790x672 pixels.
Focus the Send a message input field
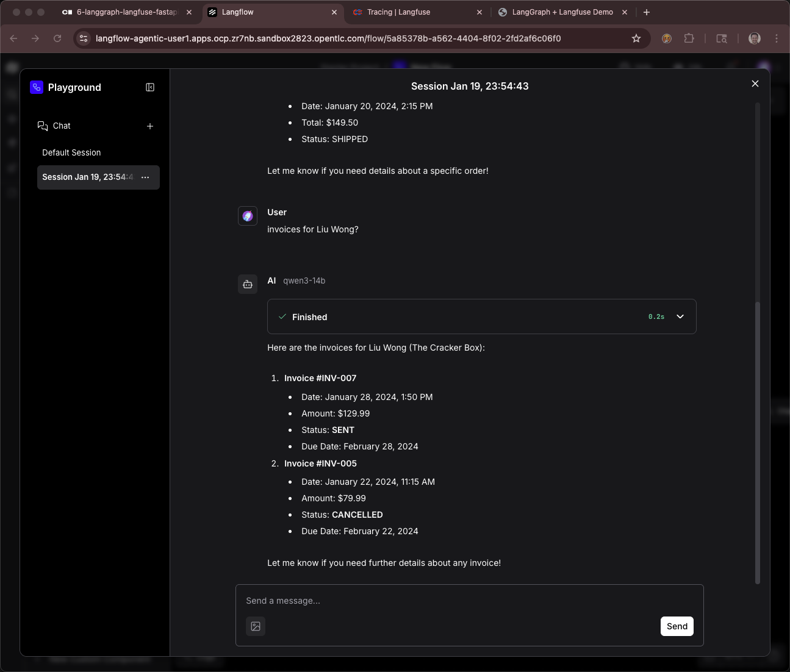tap(451, 601)
